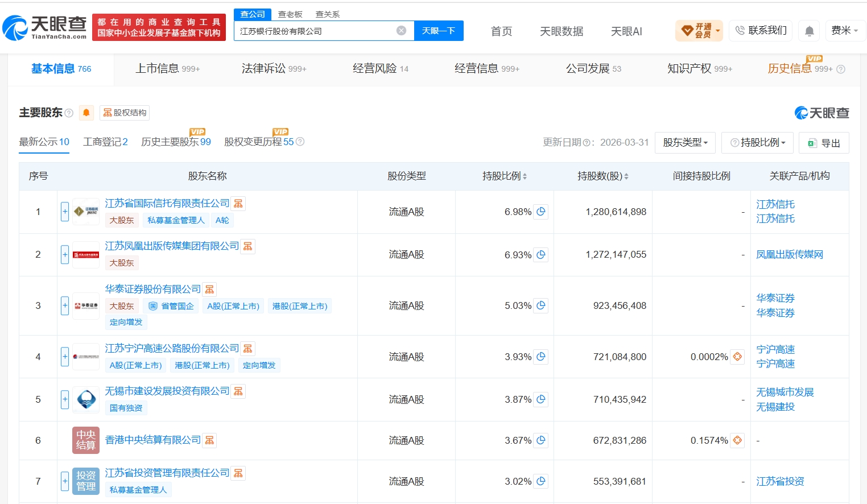View shareholding chart for 3.02% row
The image size is (867, 504).
click(x=541, y=481)
